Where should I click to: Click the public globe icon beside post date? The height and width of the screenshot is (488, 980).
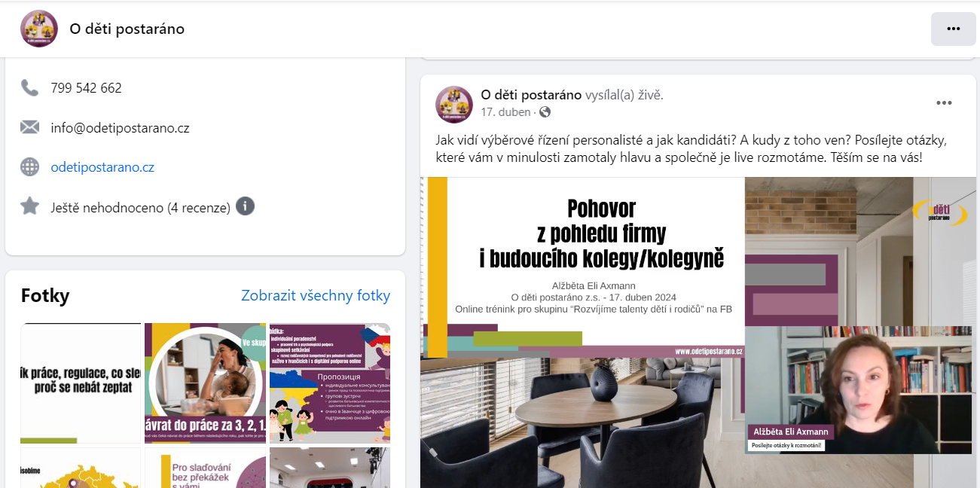tap(545, 112)
